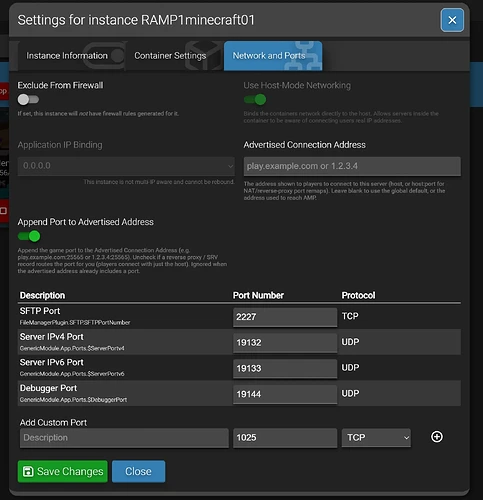Click TCP protocol text in SFTP row

(350, 316)
